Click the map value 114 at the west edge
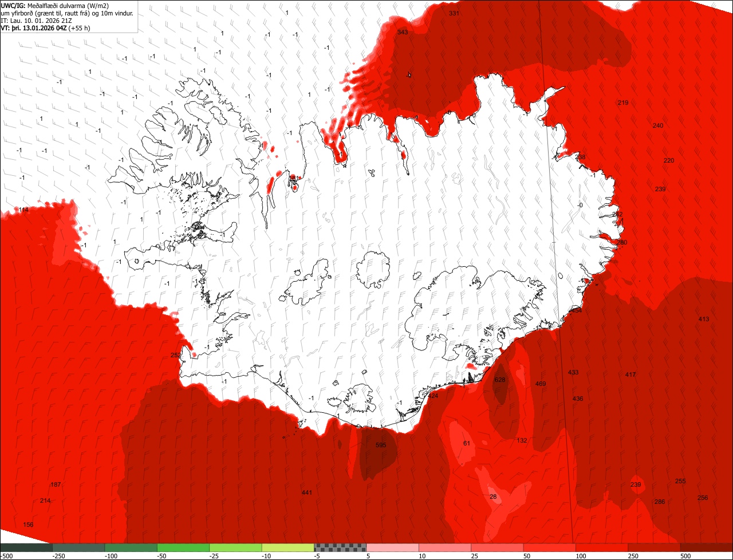Screen dimensions: 733x560 click(x=23, y=210)
